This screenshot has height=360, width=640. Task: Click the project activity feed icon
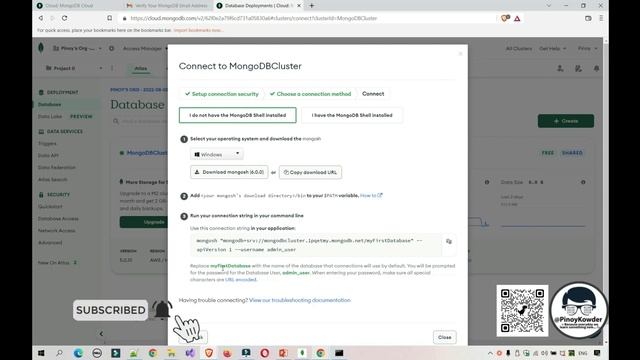pos(578,69)
